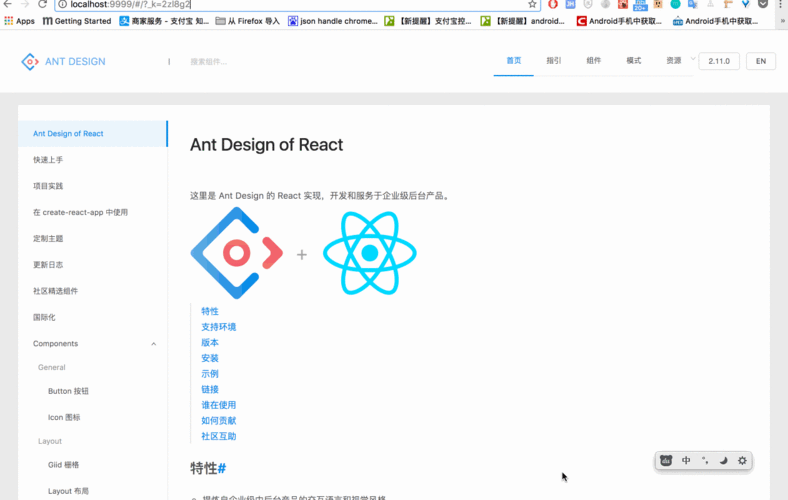Open the 从 Firefox 导入 bookmarks folder

click(247, 21)
